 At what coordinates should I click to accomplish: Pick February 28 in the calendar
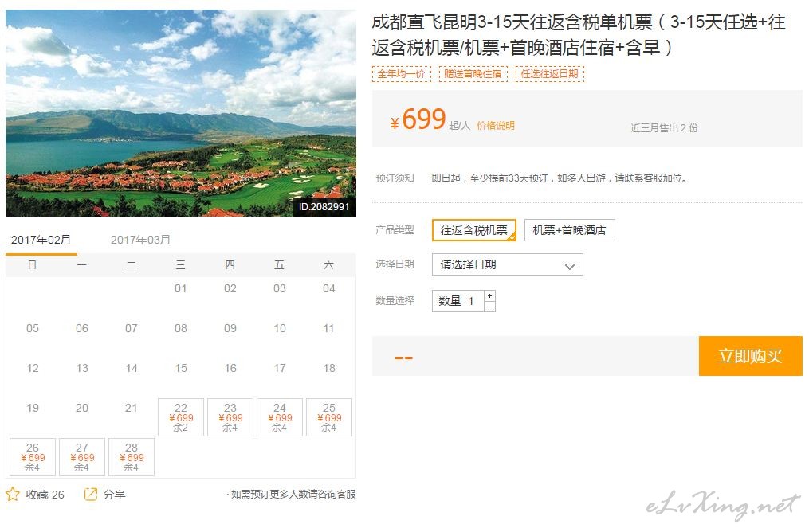click(x=132, y=456)
